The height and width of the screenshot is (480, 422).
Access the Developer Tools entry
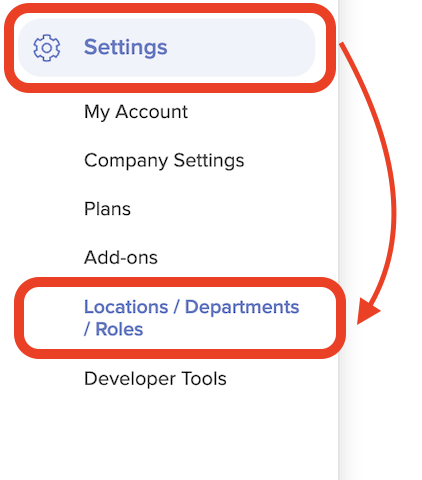point(155,379)
